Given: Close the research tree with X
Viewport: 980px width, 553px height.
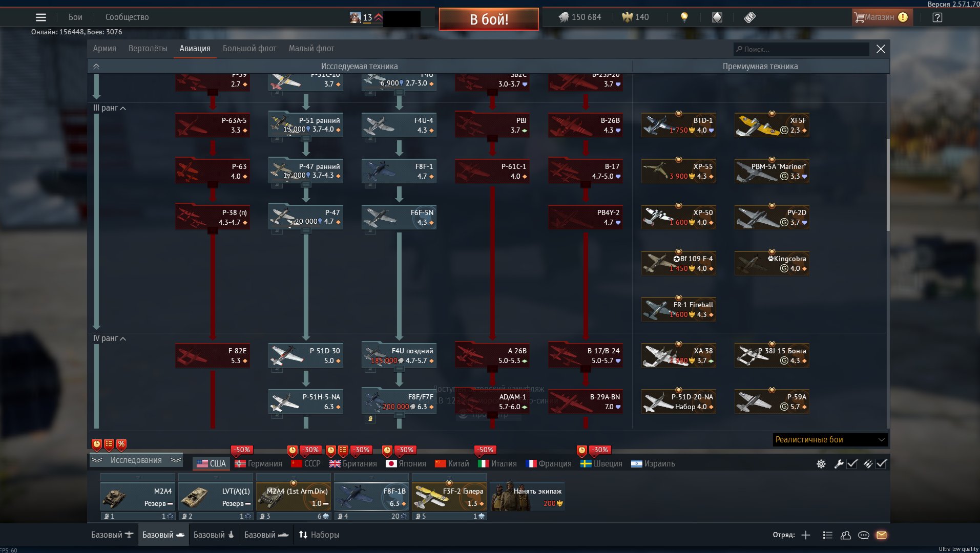Looking at the screenshot, I should pos(881,49).
